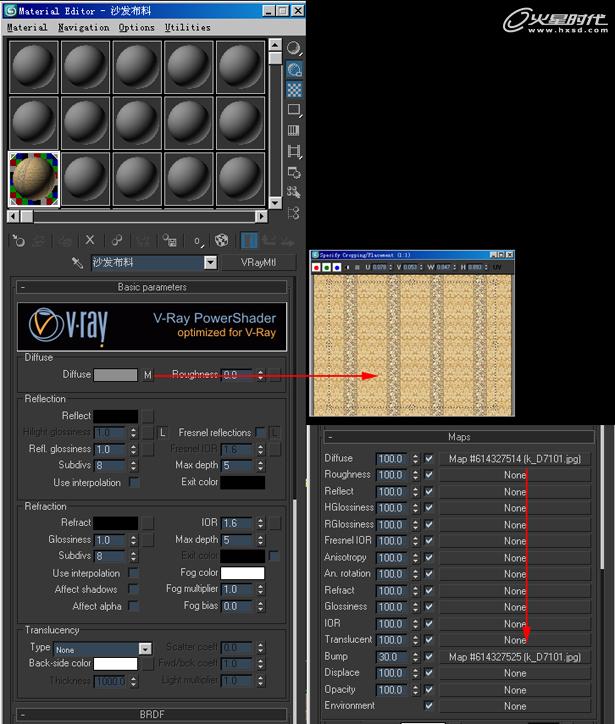Toggle Show End Result icon
The width and height of the screenshot is (615, 724).
[x=249, y=241]
